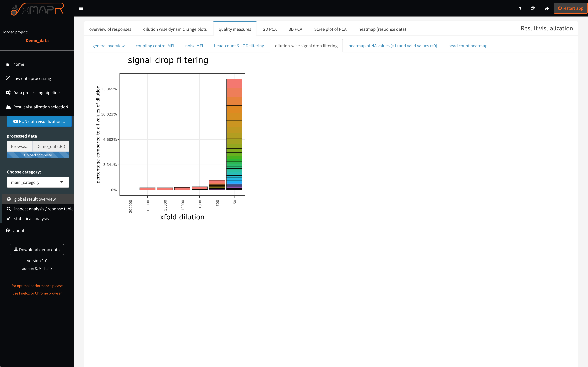
Task: Select the magnifier icon for inspect analysis table
Action: [x=9, y=209]
